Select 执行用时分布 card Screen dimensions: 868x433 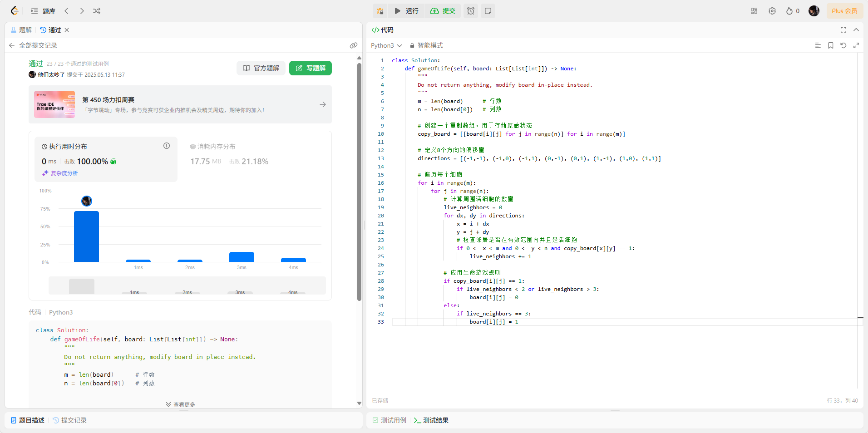point(106,159)
